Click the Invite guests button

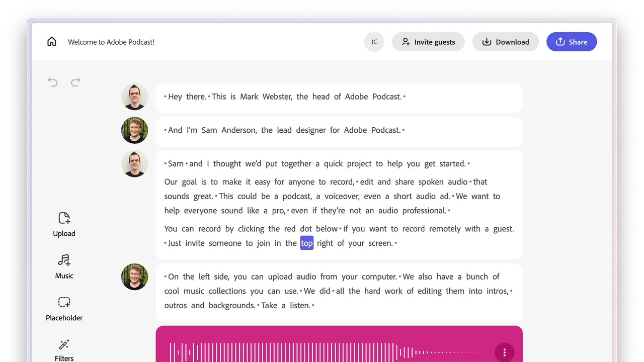[428, 42]
